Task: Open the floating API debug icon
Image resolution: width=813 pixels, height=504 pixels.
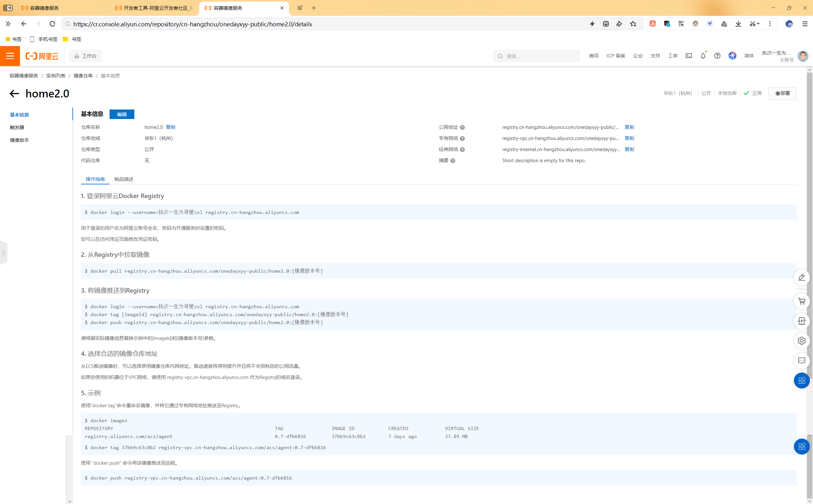Action: coord(802,321)
